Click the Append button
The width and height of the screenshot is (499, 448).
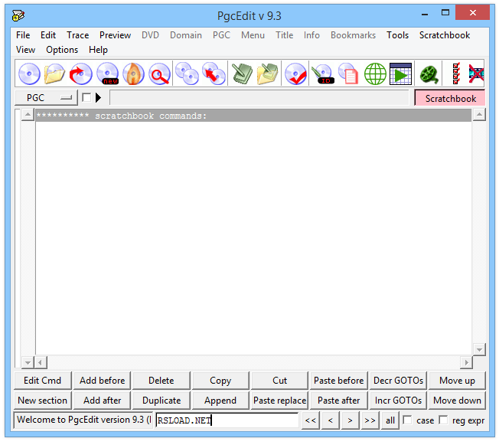220,401
